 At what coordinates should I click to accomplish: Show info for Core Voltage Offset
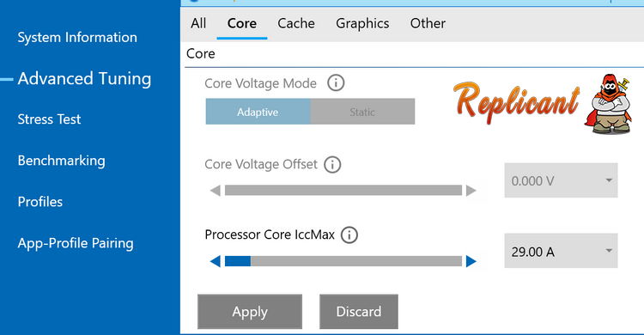[332, 164]
